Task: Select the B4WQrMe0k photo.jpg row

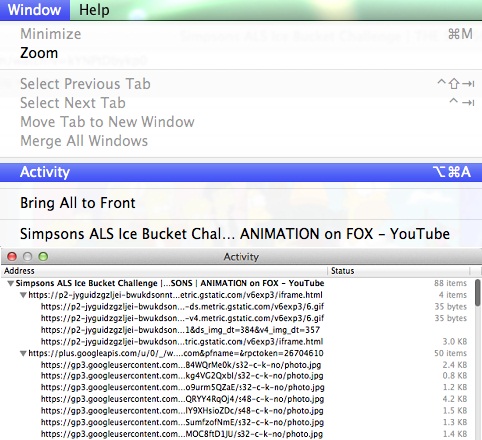Action: click(x=237, y=365)
